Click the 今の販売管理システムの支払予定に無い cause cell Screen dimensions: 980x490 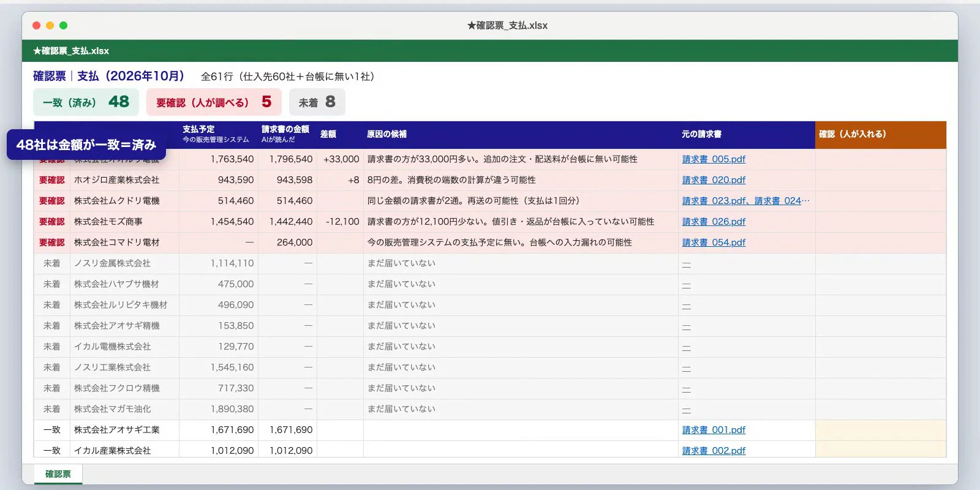point(521,243)
